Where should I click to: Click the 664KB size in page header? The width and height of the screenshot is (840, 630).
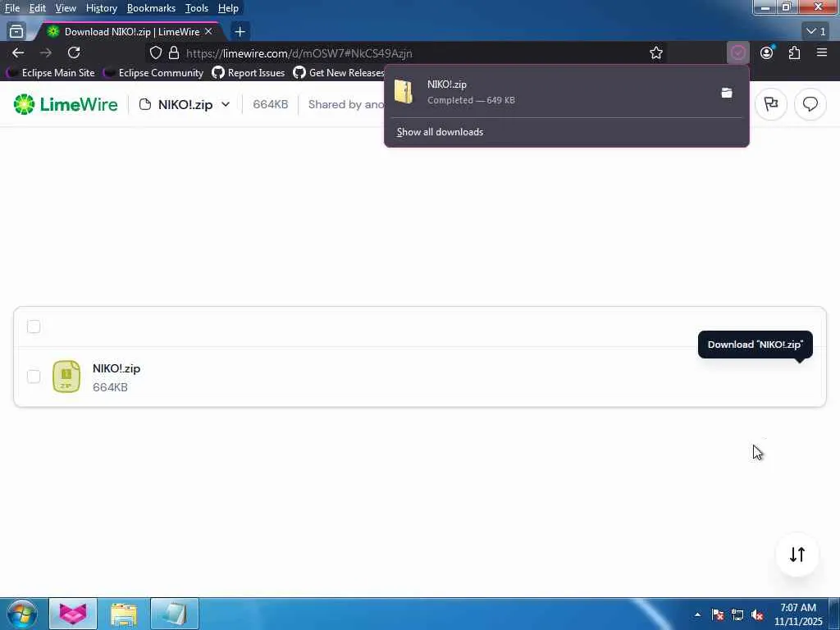[x=270, y=104]
